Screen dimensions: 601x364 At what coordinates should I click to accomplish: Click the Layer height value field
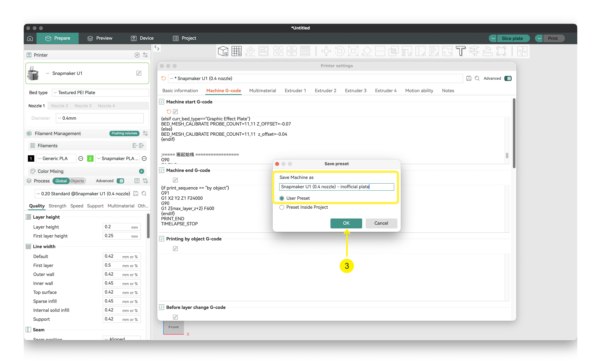[x=121, y=227]
